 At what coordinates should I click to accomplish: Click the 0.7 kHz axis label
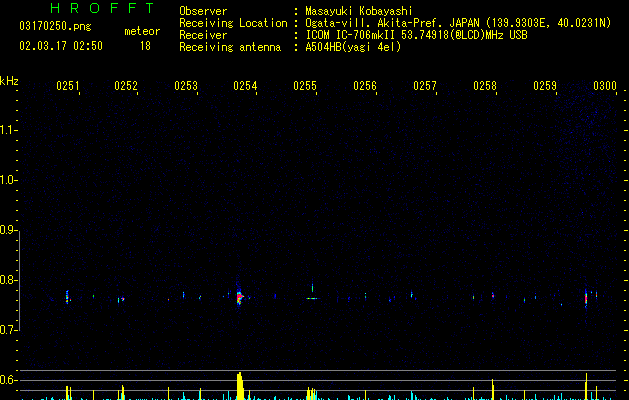pos(8,330)
